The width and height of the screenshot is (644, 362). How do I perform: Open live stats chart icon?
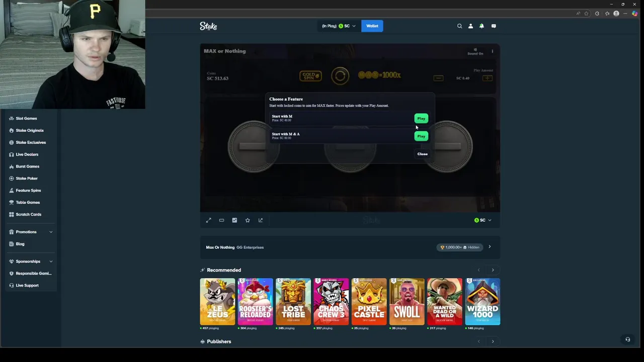pyautogui.click(x=234, y=220)
